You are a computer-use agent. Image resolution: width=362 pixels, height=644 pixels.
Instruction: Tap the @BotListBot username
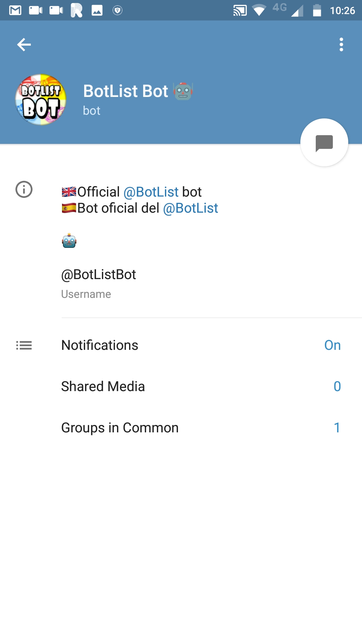tap(99, 275)
